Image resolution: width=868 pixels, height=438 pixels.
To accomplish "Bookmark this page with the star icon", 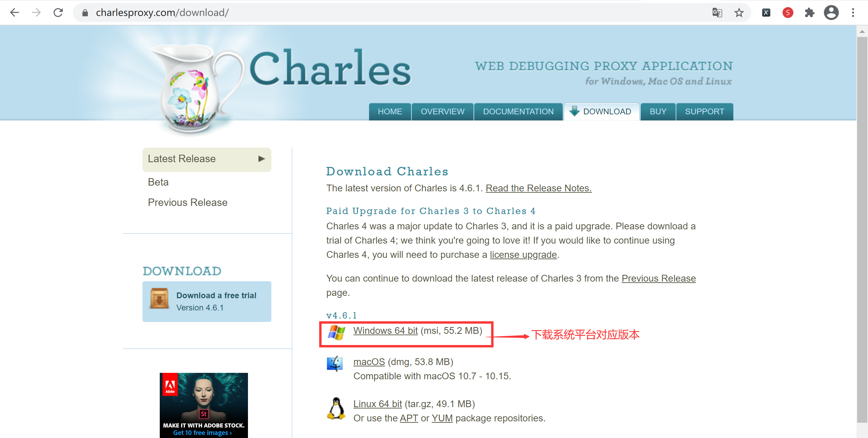I will pos(739,13).
